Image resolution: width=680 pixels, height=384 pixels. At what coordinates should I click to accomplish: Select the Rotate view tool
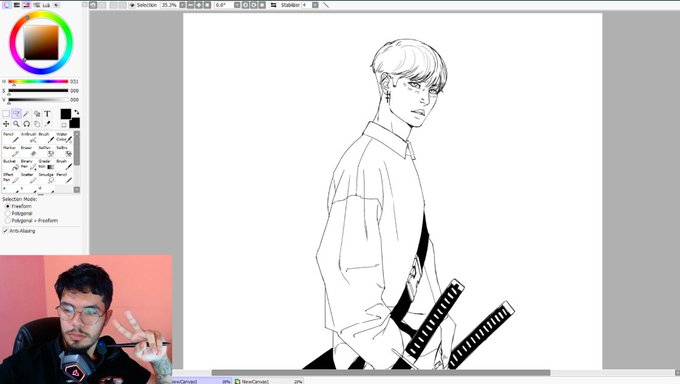click(26, 124)
